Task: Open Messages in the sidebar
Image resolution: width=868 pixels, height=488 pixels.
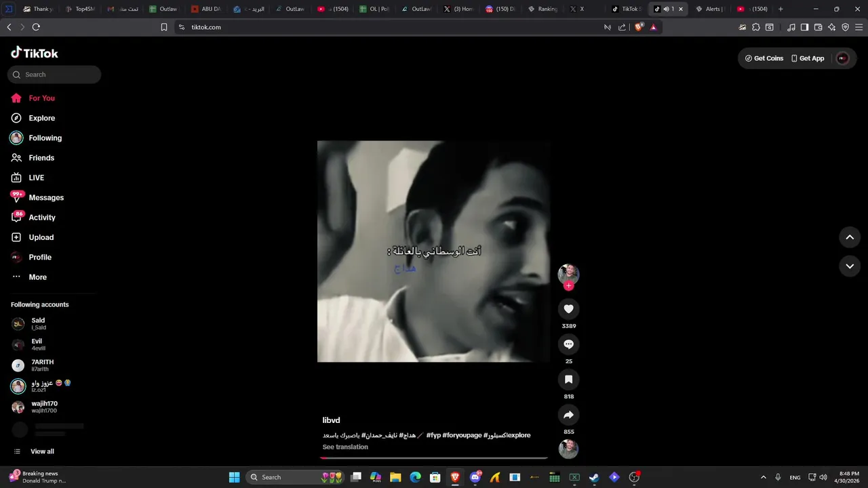Action: 37,197
